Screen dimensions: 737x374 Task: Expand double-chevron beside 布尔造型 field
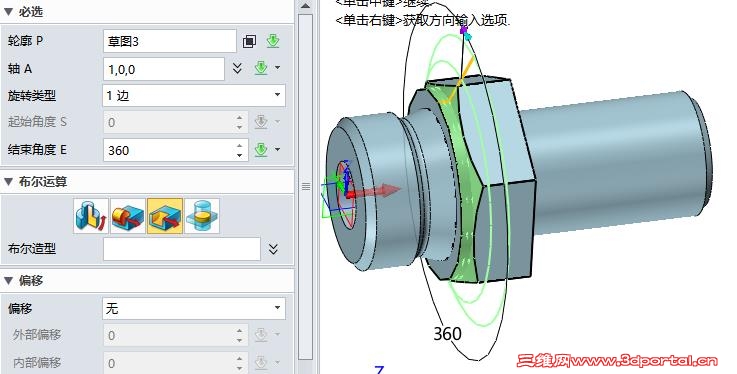coord(274,249)
